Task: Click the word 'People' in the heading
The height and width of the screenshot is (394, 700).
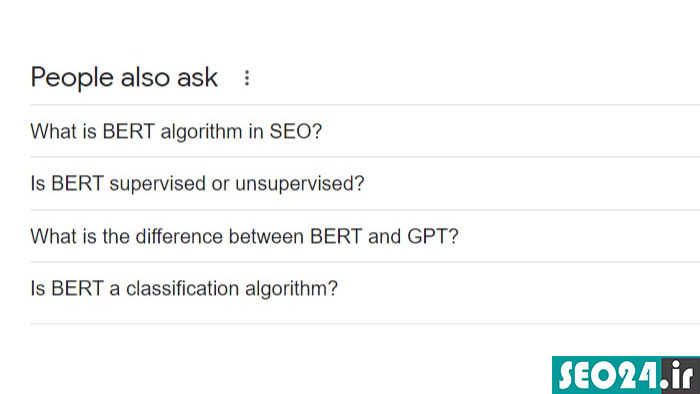Action: [72, 78]
